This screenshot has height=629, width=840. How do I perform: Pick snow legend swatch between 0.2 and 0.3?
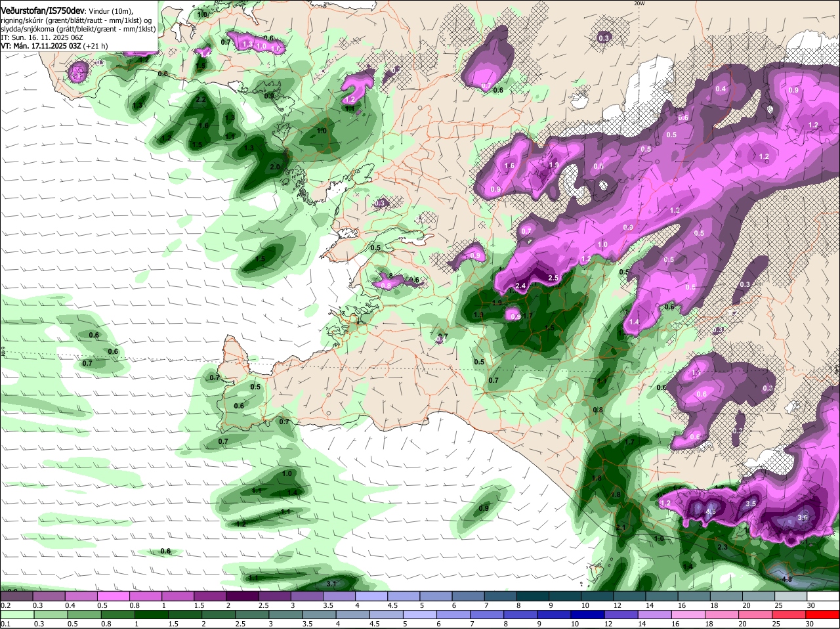point(16,596)
